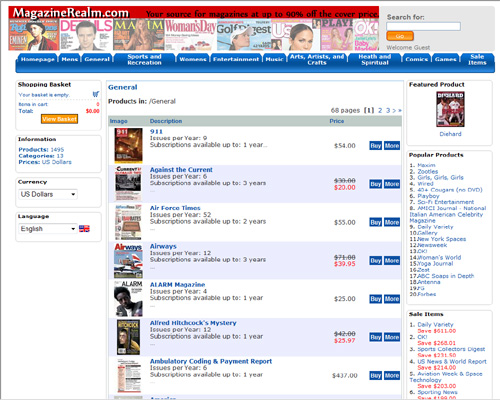The image size is (500, 400).
Task: Open the General category tab
Action: (97, 59)
